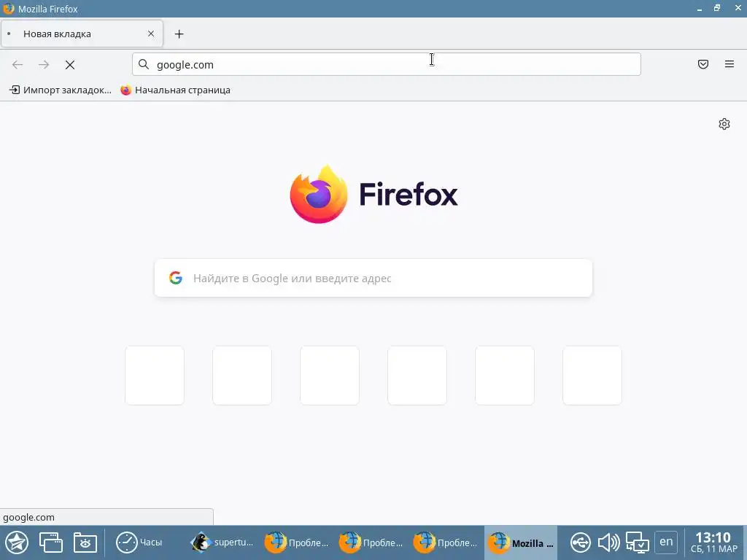Open the Firefox hamburger menu
Screen dimensions: 747x560
coord(729,64)
